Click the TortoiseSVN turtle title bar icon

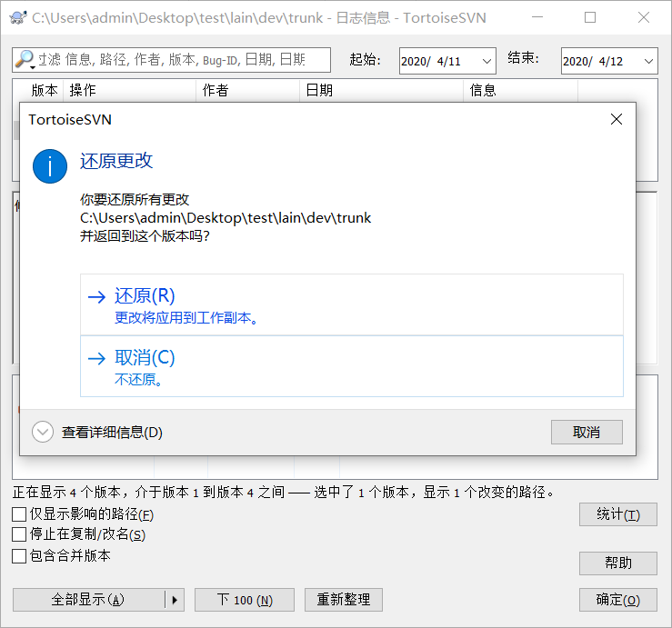point(17,17)
